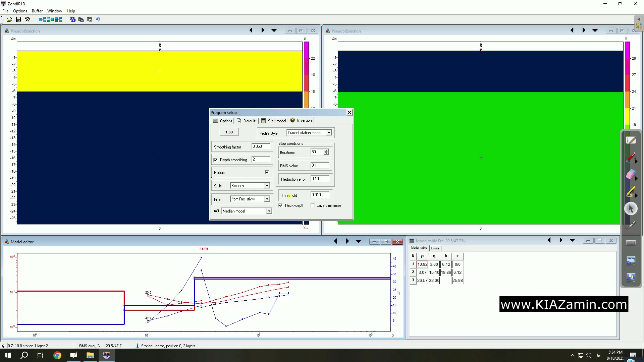Select the pink eraser annotation tool

point(631,175)
